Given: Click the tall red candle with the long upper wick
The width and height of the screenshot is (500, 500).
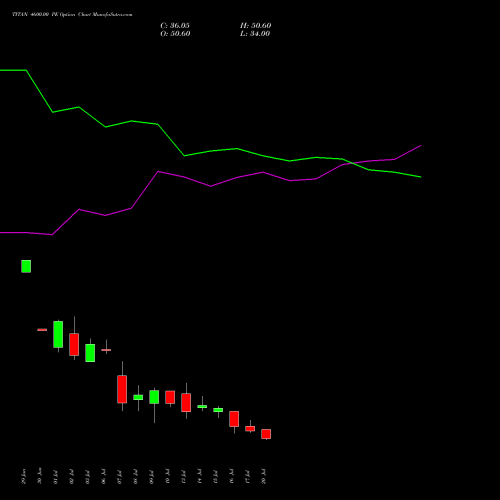Looking at the screenshot, I should 122,389.
